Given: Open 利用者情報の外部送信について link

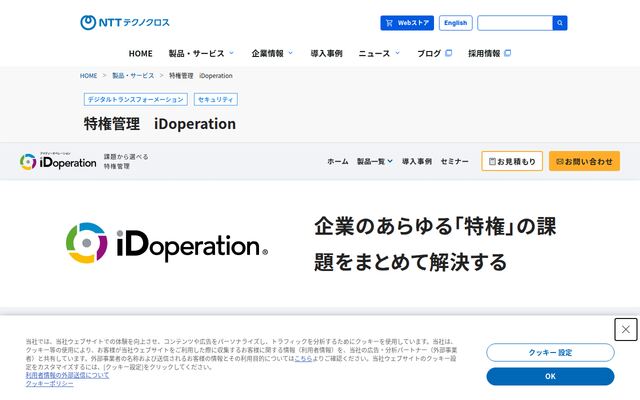Looking at the screenshot, I should pyautogui.click(x=67, y=375).
